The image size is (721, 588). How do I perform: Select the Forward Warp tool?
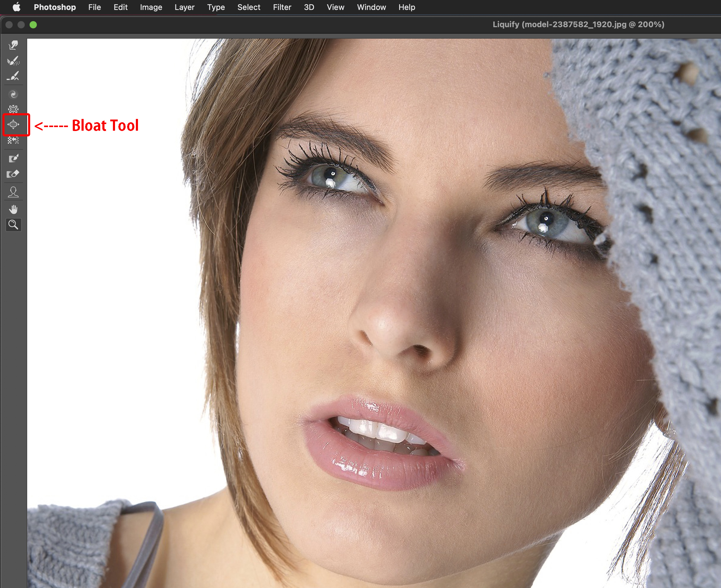tap(13, 45)
